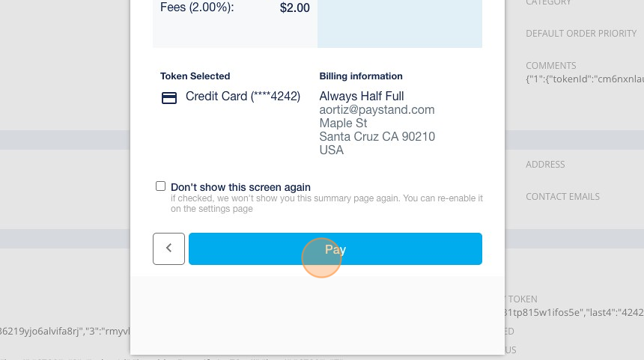The image size is (644, 360).
Task: Click the blue Pay button
Action: [x=335, y=248]
